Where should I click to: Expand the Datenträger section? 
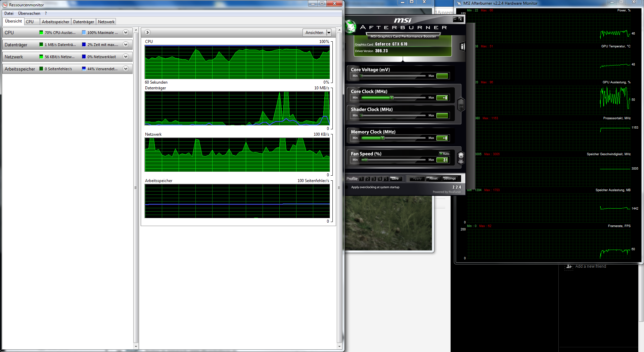pos(126,45)
